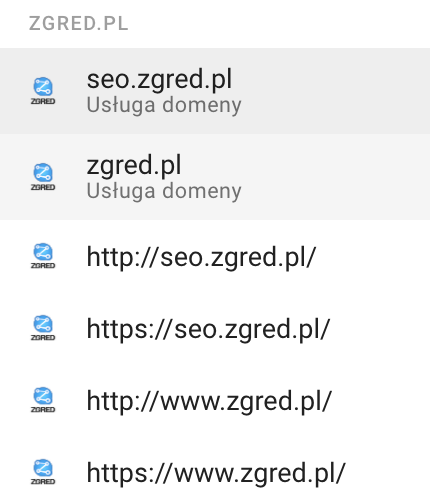The image size is (430, 500).
Task: Click 'Usługa domeny' under seo.zgred.pl
Action: click(x=164, y=105)
